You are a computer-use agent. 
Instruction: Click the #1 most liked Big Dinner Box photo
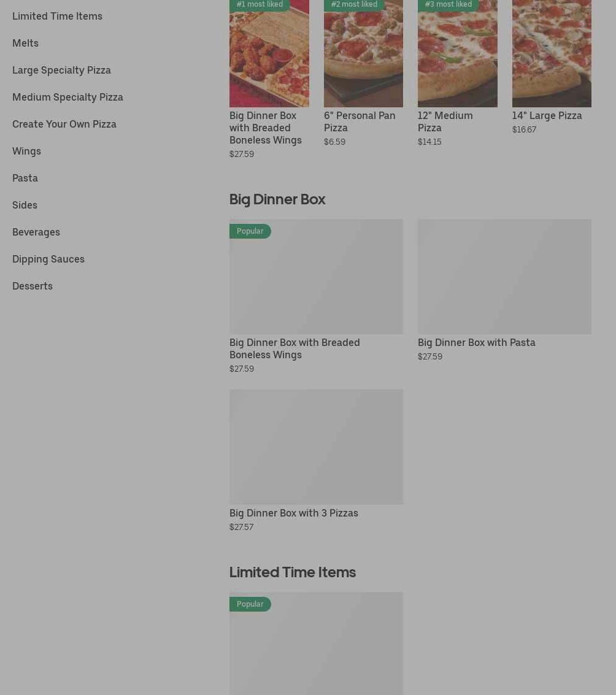[x=269, y=55]
